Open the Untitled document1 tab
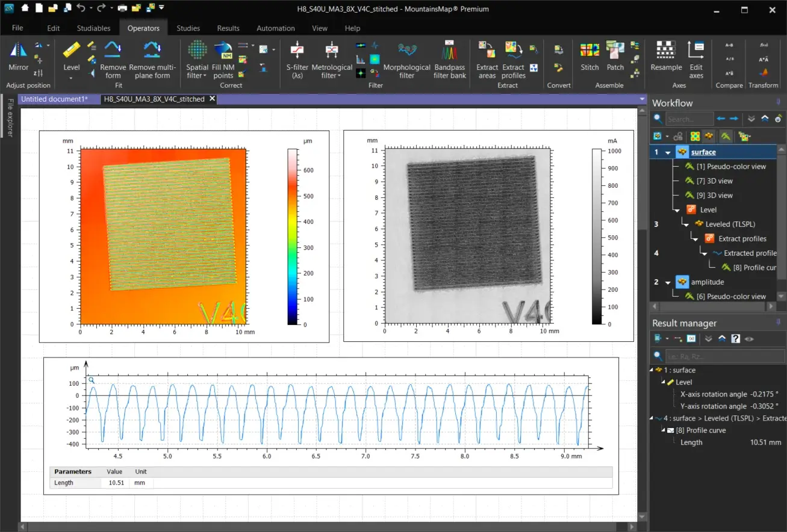787x532 pixels. coord(54,99)
